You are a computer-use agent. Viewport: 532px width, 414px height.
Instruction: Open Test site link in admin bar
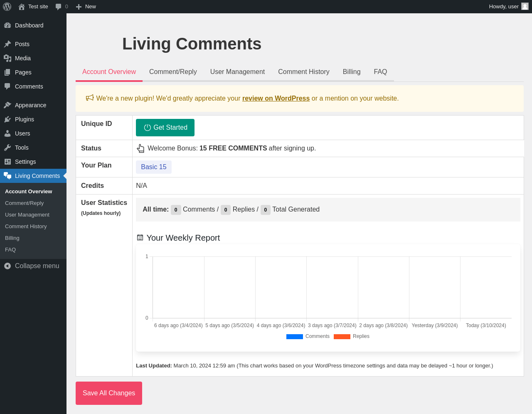point(33,7)
